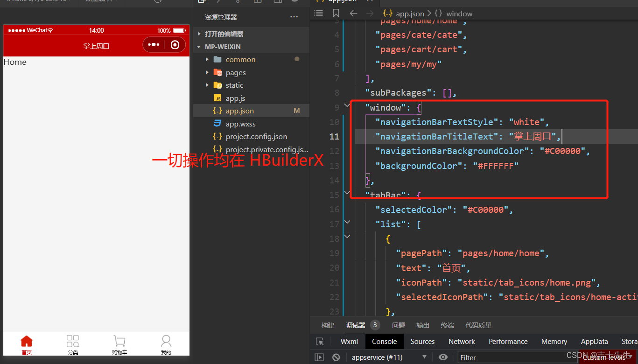638x364 pixels.
Task: Go back with the left arrow in editor
Action: pyautogui.click(x=353, y=14)
